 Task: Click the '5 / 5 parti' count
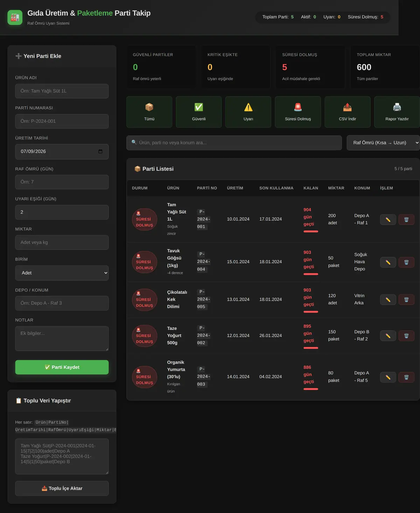pos(403,169)
